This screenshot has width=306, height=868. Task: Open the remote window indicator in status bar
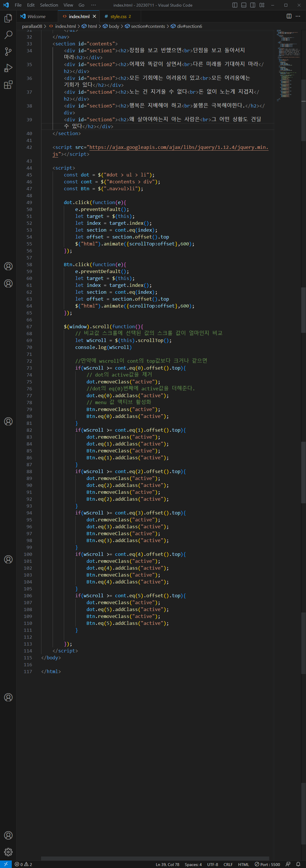pos(6,864)
